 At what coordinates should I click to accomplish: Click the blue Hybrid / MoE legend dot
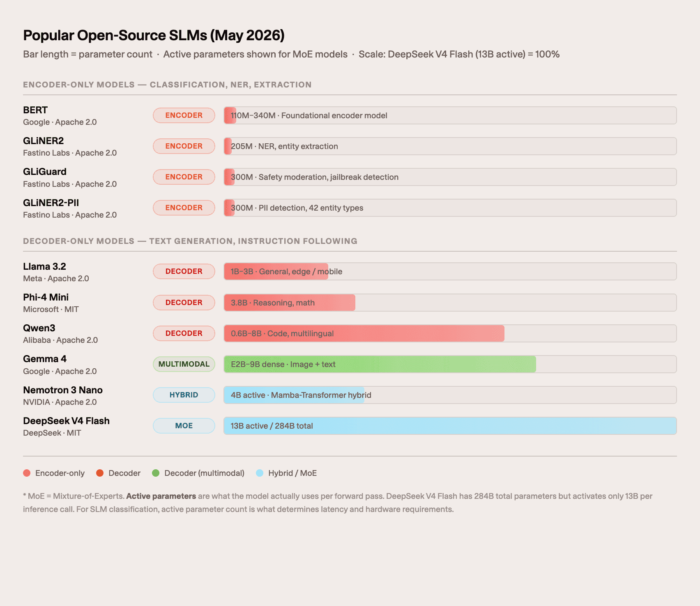click(260, 473)
